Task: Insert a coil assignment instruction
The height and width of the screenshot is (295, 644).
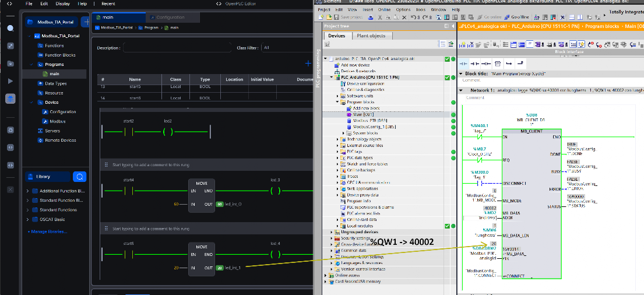Action: pyautogui.click(x=486, y=64)
